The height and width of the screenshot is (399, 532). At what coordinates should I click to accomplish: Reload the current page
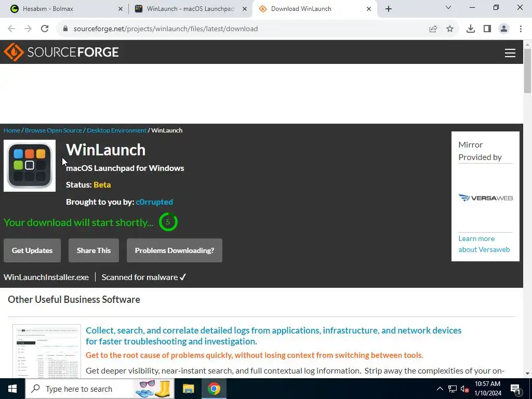[x=45, y=29]
